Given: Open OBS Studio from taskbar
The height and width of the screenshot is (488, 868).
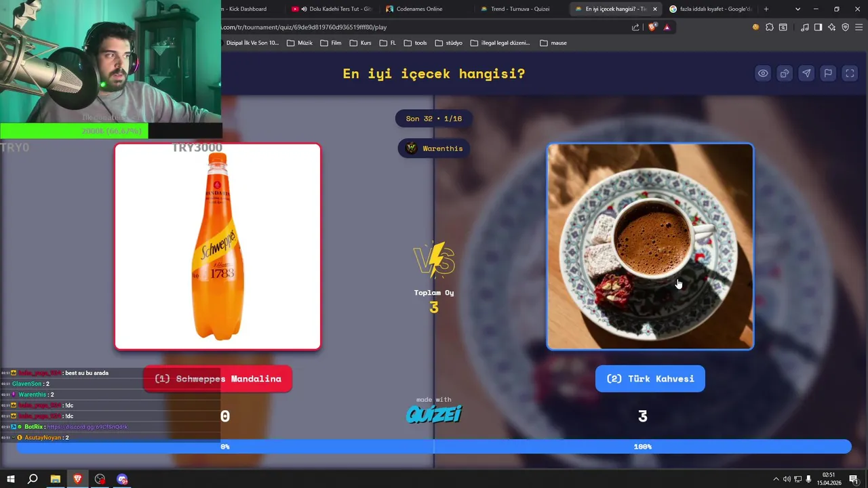Looking at the screenshot, I should [100, 479].
